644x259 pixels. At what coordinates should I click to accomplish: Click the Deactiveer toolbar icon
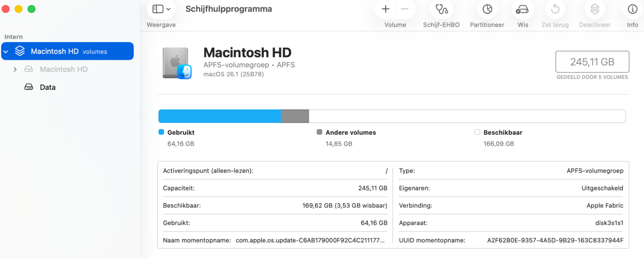pyautogui.click(x=594, y=10)
